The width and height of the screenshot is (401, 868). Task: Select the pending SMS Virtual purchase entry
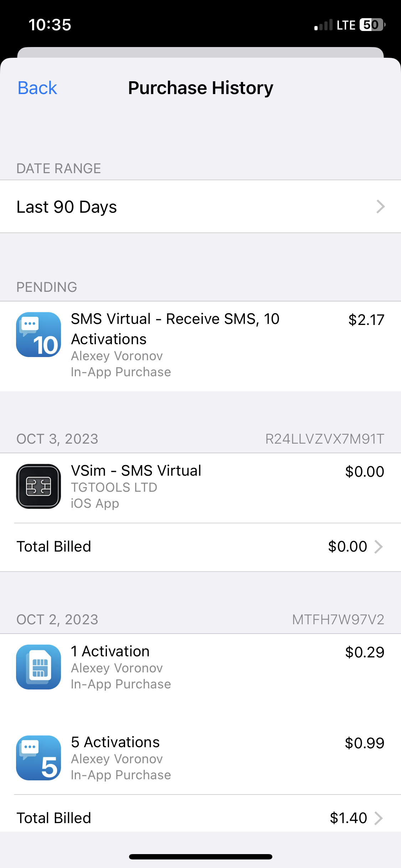click(200, 346)
